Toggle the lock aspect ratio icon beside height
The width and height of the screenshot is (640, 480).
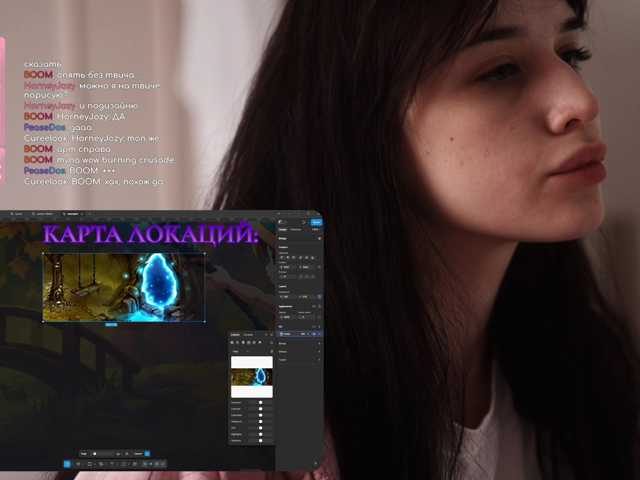click(319, 296)
